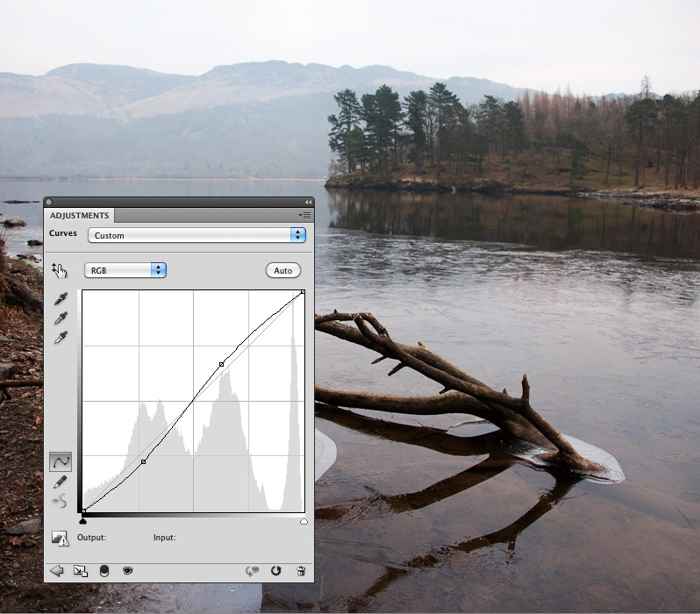The image size is (700, 614).
Task: Open the Adjustments panel options menu
Action: [x=304, y=215]
